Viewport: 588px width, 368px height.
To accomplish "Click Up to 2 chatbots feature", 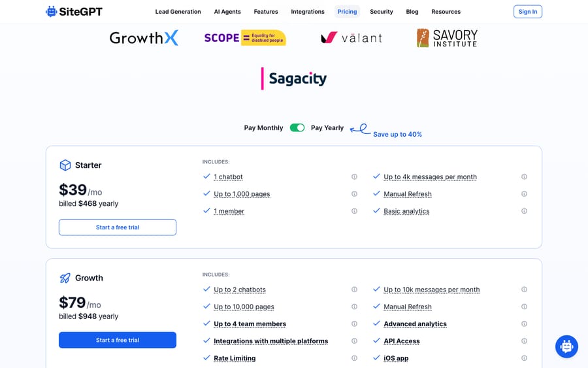I will (x=240, y=290).
